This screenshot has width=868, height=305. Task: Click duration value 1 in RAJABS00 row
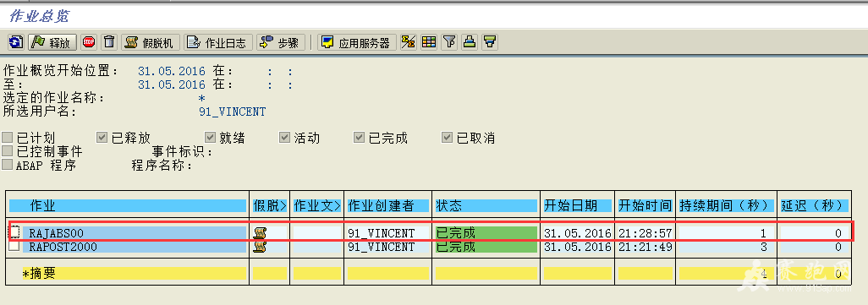[763, 233]
